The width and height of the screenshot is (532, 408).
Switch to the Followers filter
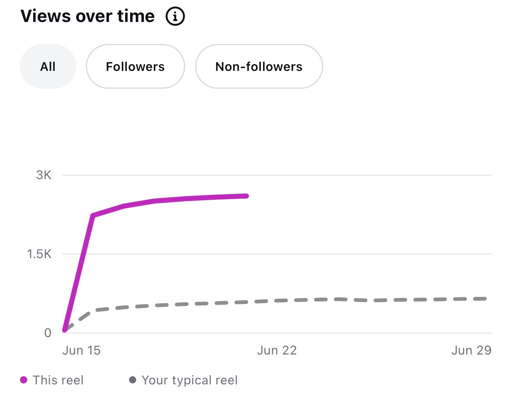click(135, 66)
